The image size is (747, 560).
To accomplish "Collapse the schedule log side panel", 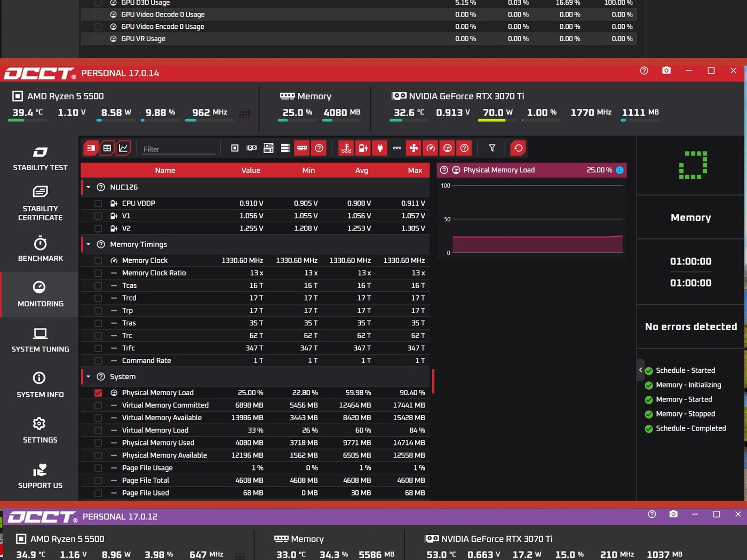I will point(640,370).
